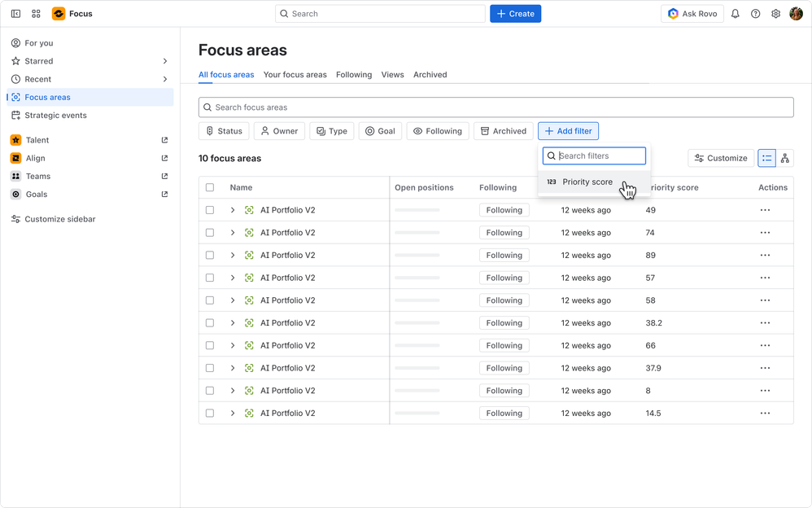Open the Owner filter dropdown
The width and height of the screenshot is (812, 508).
[279, 131]
